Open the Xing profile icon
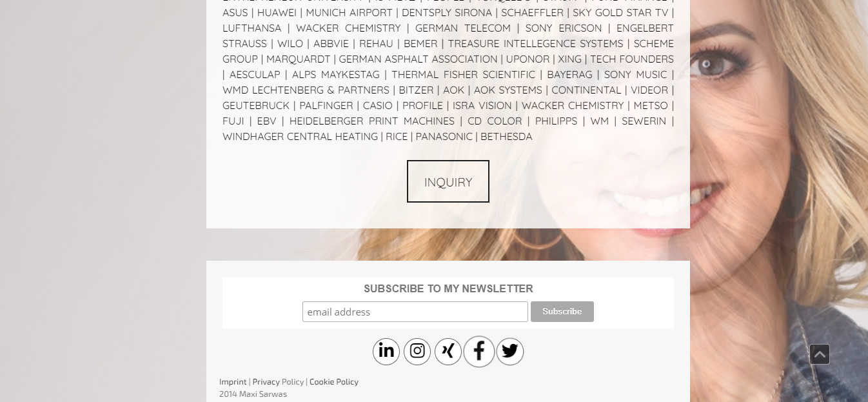 click(448, 352)
